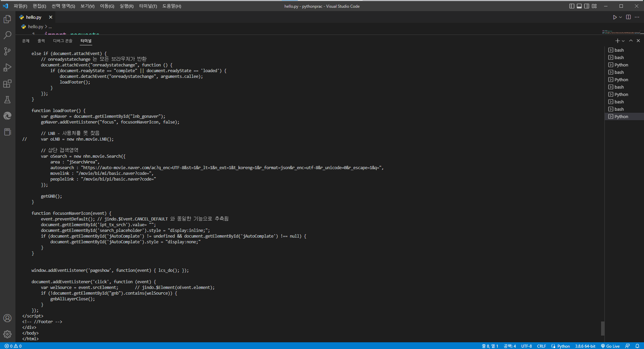Open the editor's more actions ellipsis
Screen dimensions: 644x349
coord(637,17)
